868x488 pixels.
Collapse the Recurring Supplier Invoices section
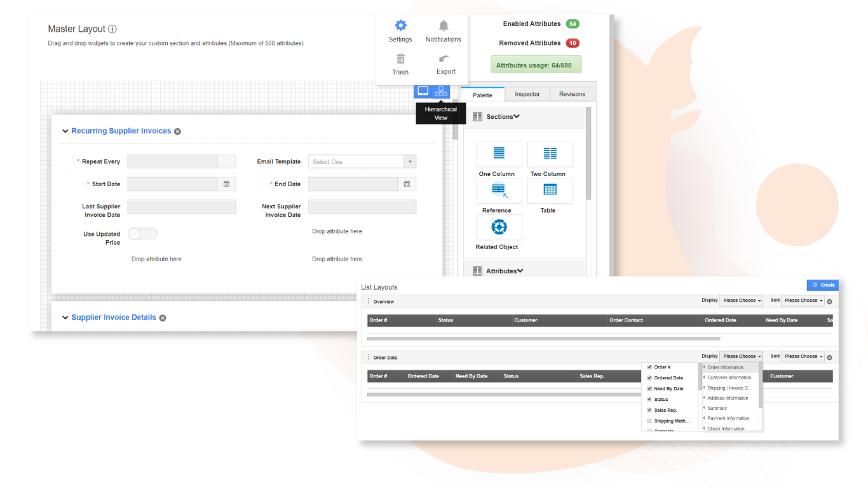65,132
